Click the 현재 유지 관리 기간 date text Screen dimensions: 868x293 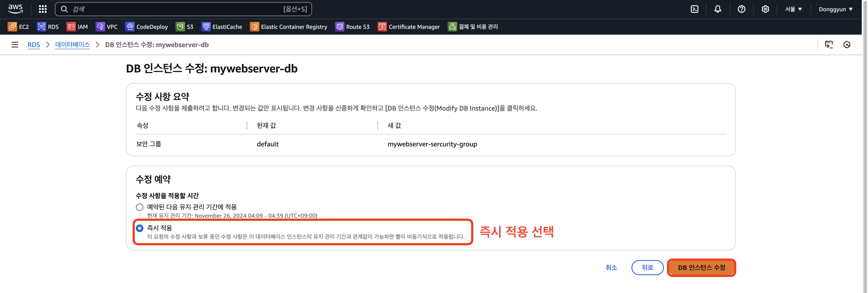click(x=232, y=216)
